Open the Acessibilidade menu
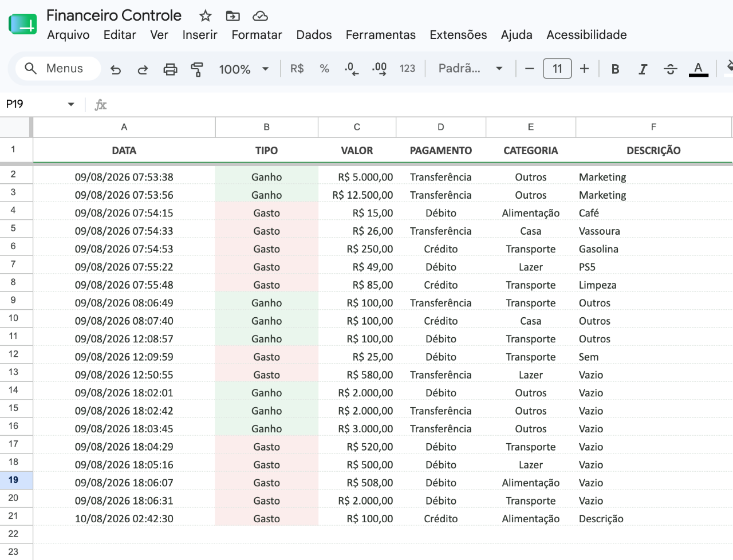 pos(586,35)
